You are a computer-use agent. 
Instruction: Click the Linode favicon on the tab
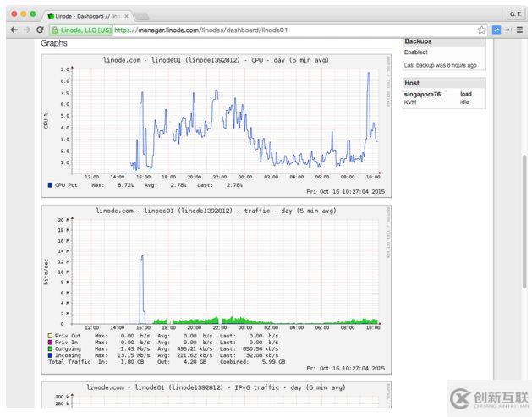click(51, 16)
